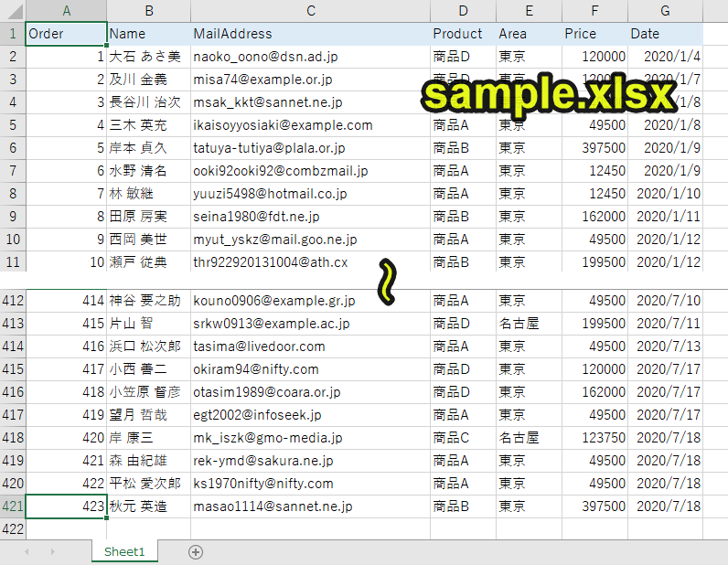Select empty row 422 header
The image size is (728, 565).
(13, 528)
